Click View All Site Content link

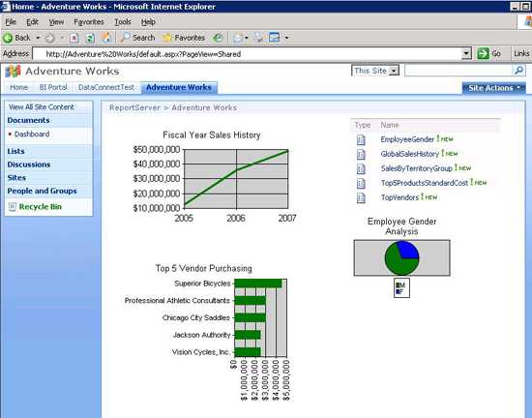[x=42, y=107]
